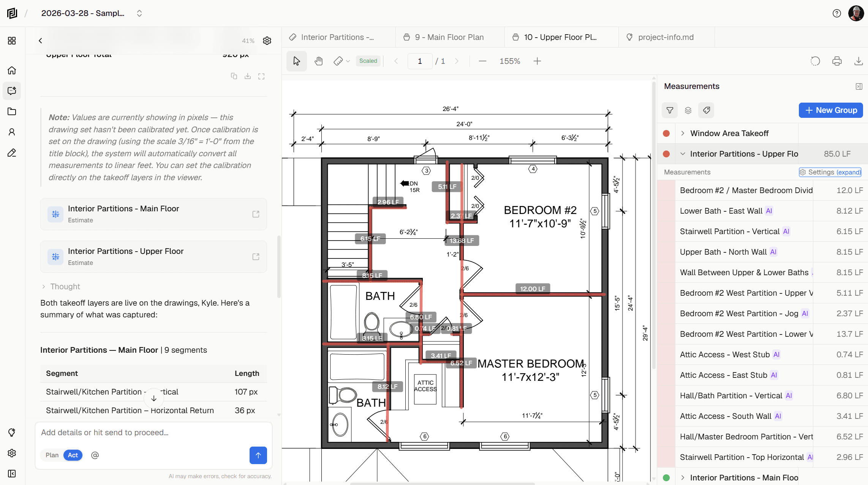Zoom in with the plus button
868x485 pixels.
[537, 61]
